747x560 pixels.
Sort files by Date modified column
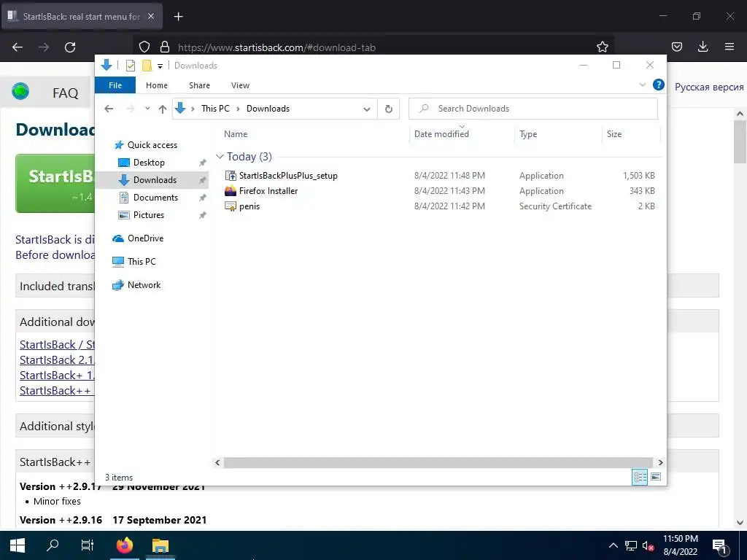point(441,134)
